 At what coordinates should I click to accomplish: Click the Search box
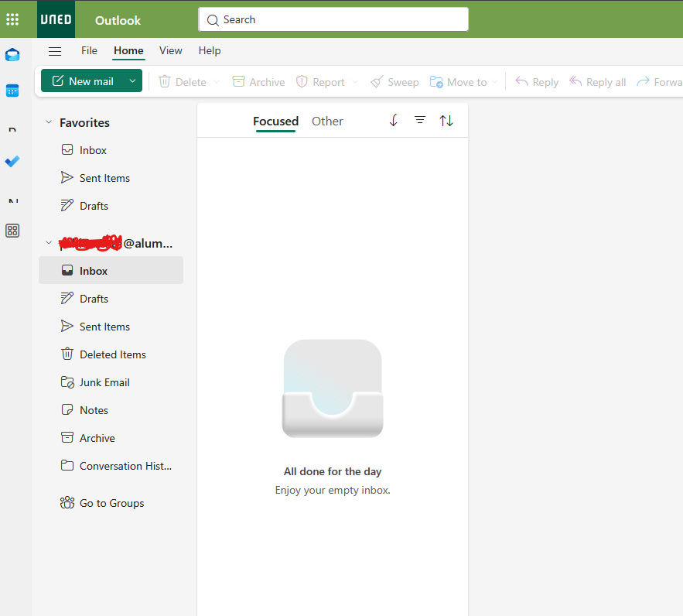coord(333,19)
